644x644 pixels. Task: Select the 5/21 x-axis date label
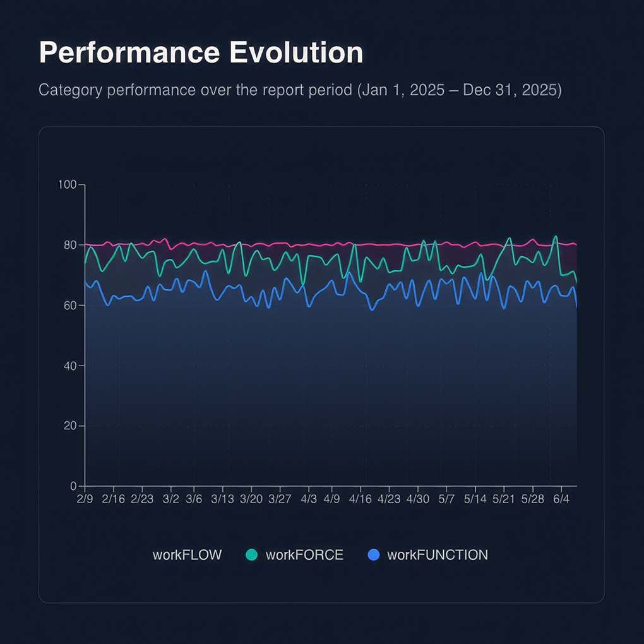tap(504, 499)
